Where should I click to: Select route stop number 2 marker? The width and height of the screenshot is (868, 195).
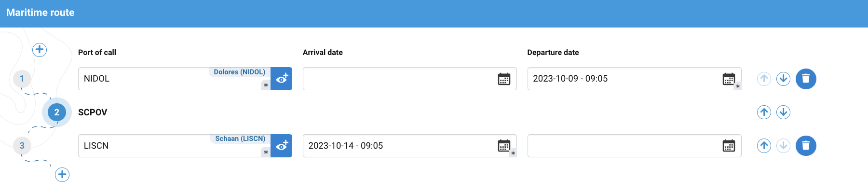57,112
